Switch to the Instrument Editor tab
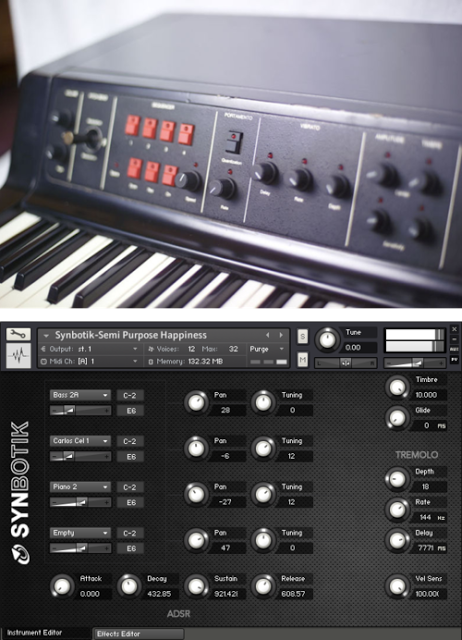This screenshot has width=462, height=640. coord(46,633)
